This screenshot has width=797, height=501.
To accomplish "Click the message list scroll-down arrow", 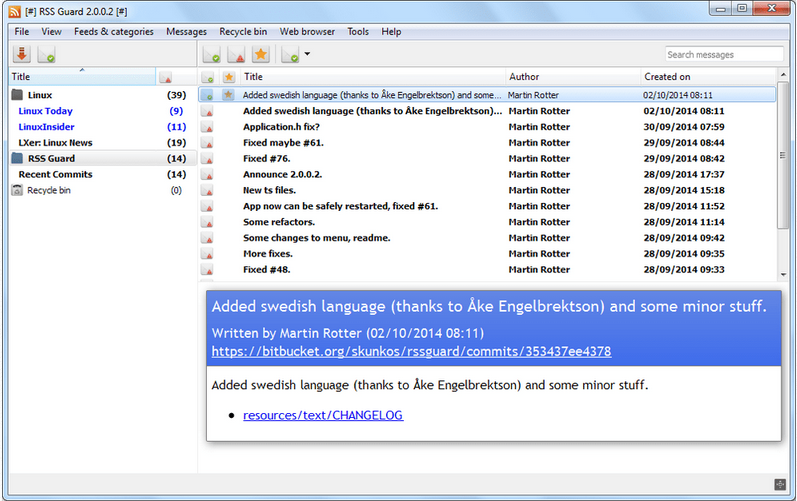I will (x=783, y=274).
